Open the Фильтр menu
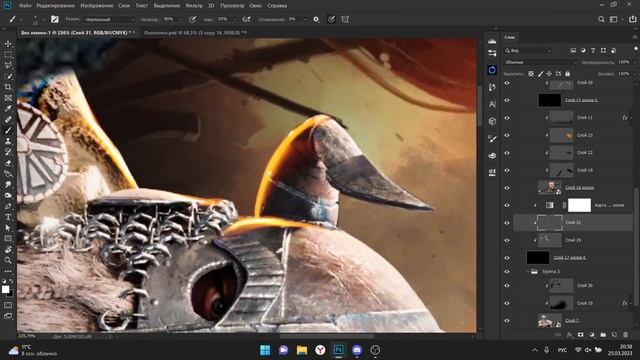The height and width of the screenshot is (360, 640). point(194,6)
